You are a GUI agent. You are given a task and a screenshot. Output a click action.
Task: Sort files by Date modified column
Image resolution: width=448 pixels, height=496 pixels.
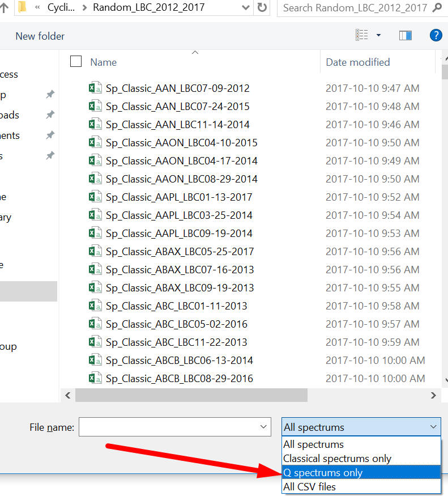coord(358,62)
